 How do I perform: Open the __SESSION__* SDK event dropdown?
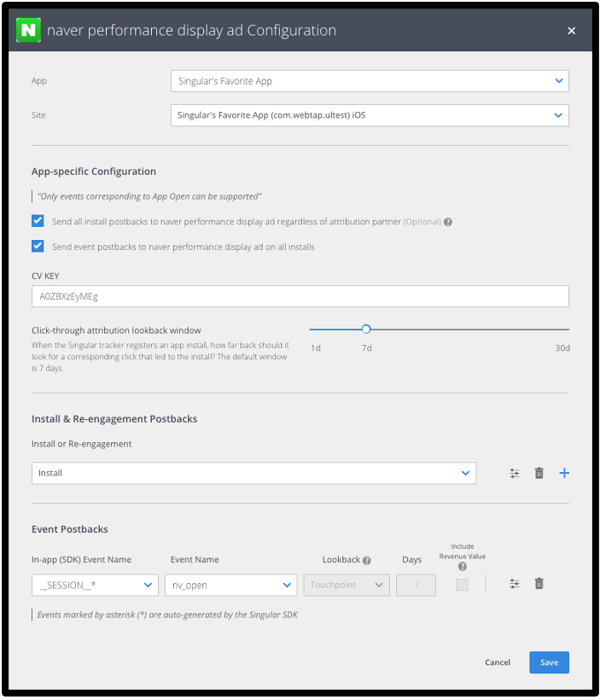(x=95, y=585)
